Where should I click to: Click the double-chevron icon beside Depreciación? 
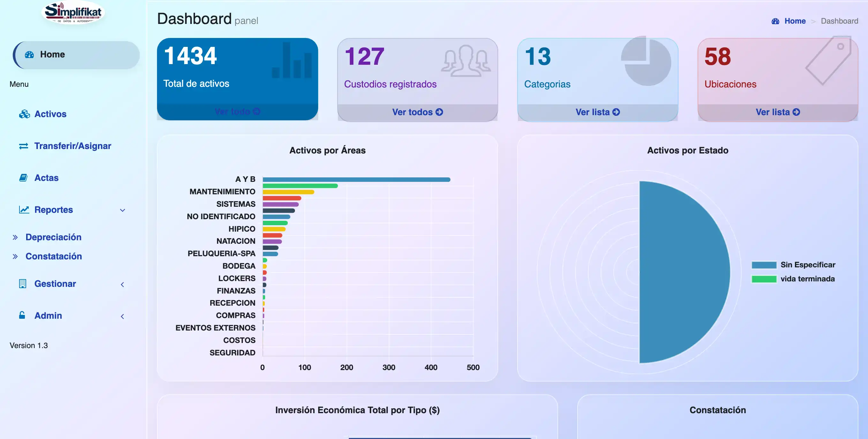pos(15,237)
